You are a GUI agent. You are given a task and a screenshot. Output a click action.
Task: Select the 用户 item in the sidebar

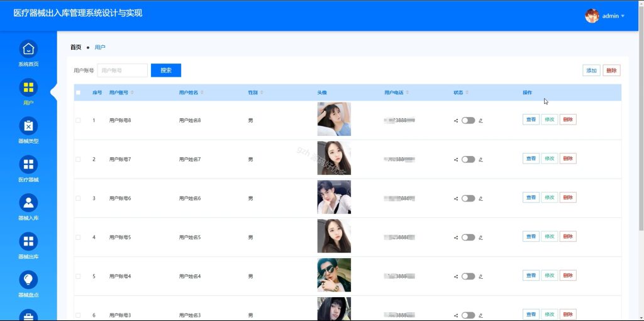[28, 93]
